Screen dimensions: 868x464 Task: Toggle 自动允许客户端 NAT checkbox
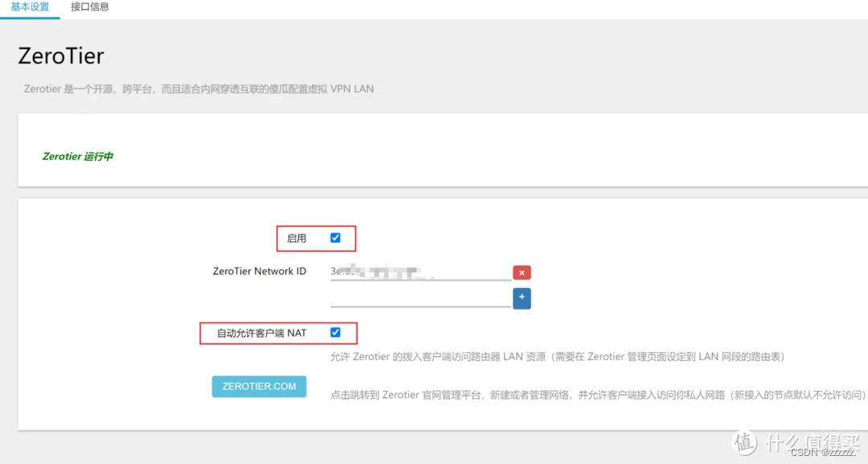click(x=335, y=333)
